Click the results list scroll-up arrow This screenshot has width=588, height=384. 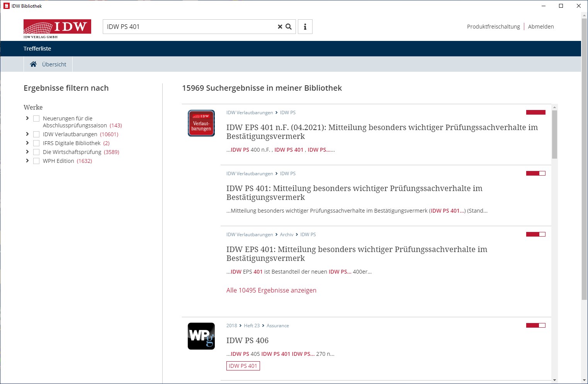coord(554,107)
